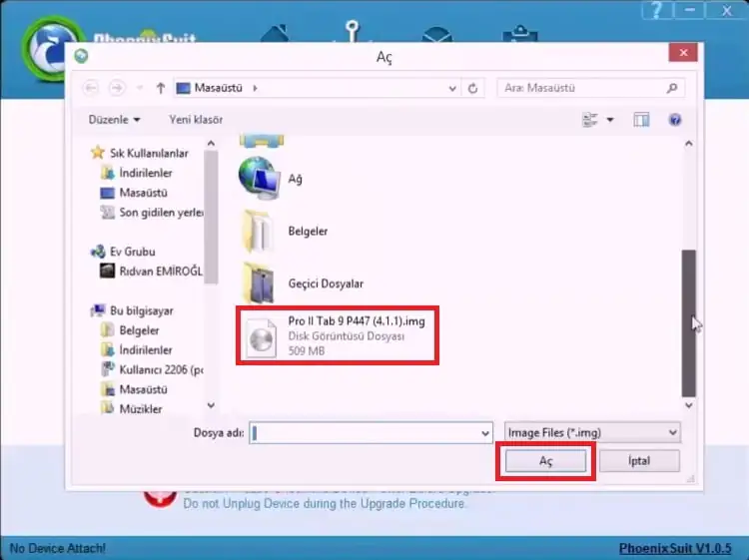Change view with the view icon
This screenshot has height=560, width=749.
point(590,120)
